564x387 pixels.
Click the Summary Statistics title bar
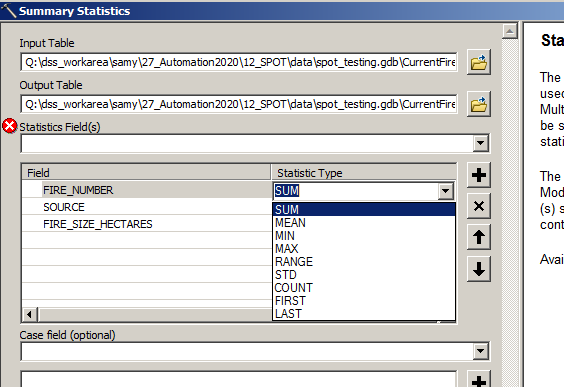(282, 10)
